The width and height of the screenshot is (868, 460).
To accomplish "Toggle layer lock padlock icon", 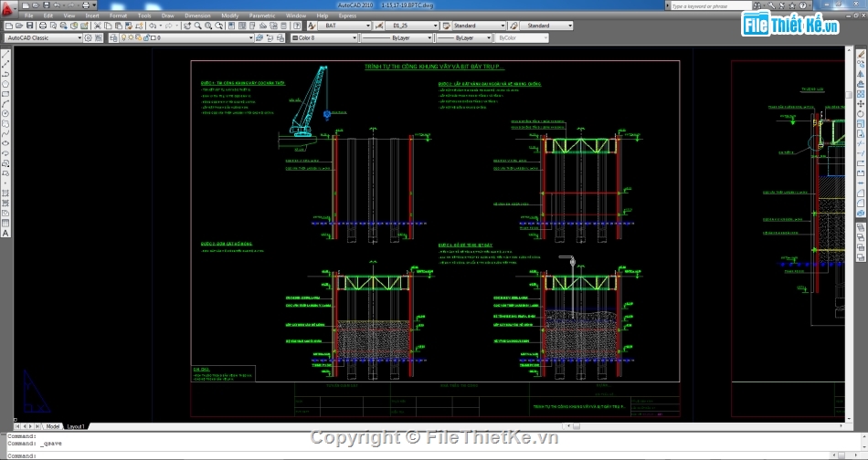I will [145, 37].
